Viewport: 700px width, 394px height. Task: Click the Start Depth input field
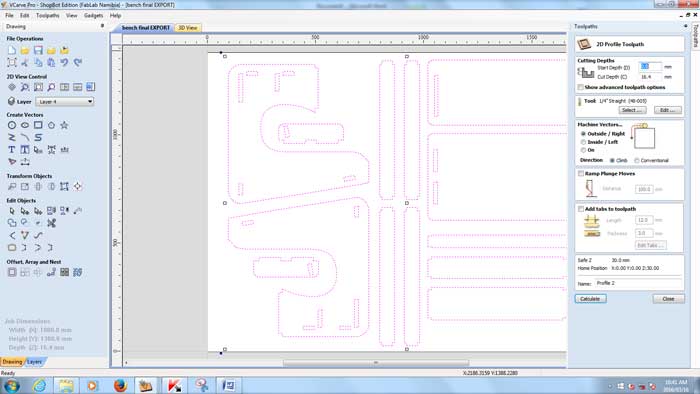click(650, 67)
